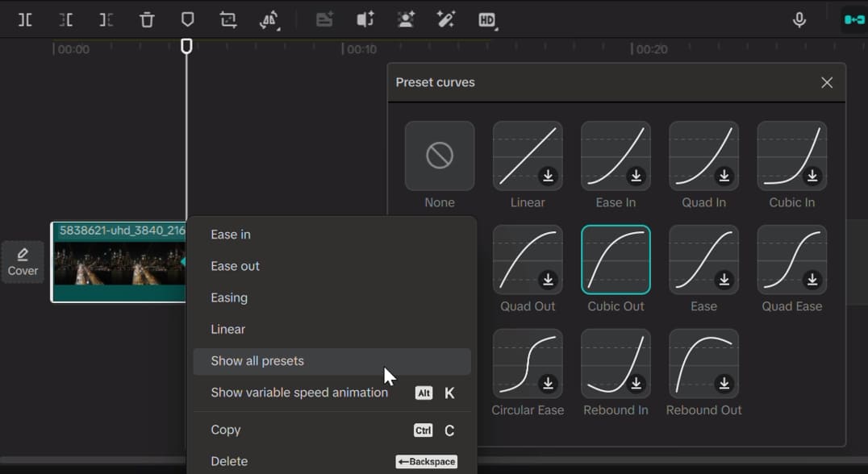868x474 pixels.
Task: Select the None preset curve
Action: point(440,156)
